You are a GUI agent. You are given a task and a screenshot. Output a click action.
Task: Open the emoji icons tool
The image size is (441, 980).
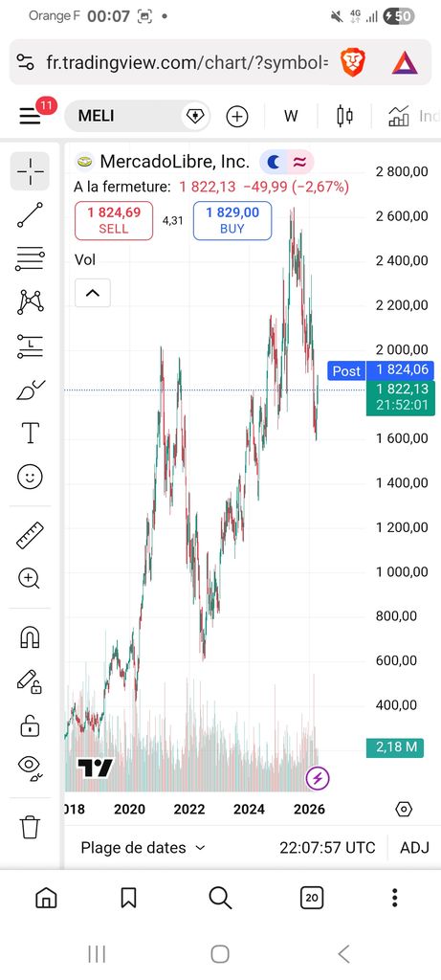pos(30,478)
